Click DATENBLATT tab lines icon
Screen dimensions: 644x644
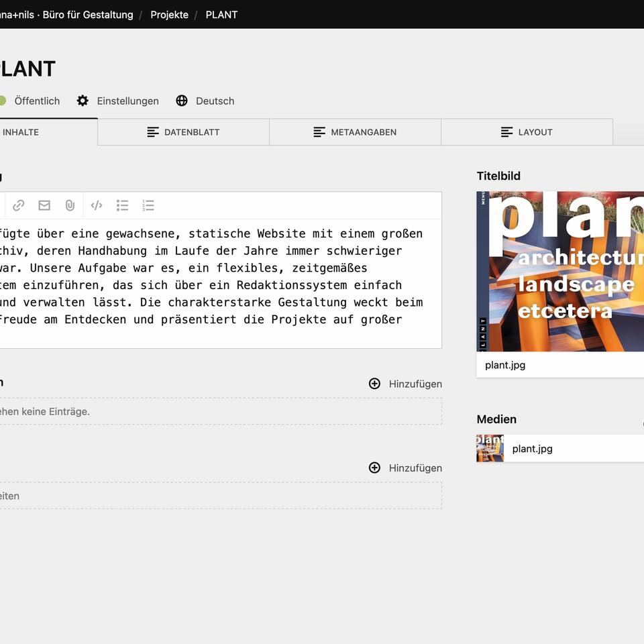[153, 132]
